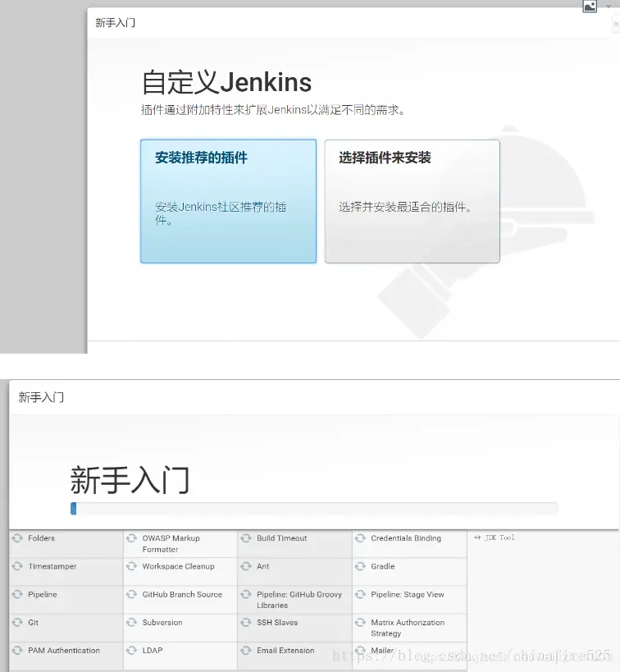Select the Build Timeout plugin text
The image size is (620, 672).
(x=282, y=538)
